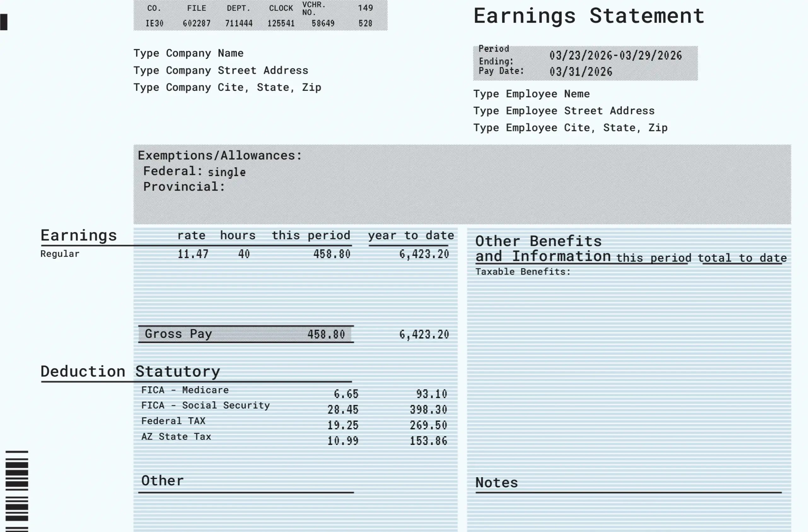This screenshot has width=808, height=532.
Task: Click the AZ State Tax entry
Action: point(177,437)
